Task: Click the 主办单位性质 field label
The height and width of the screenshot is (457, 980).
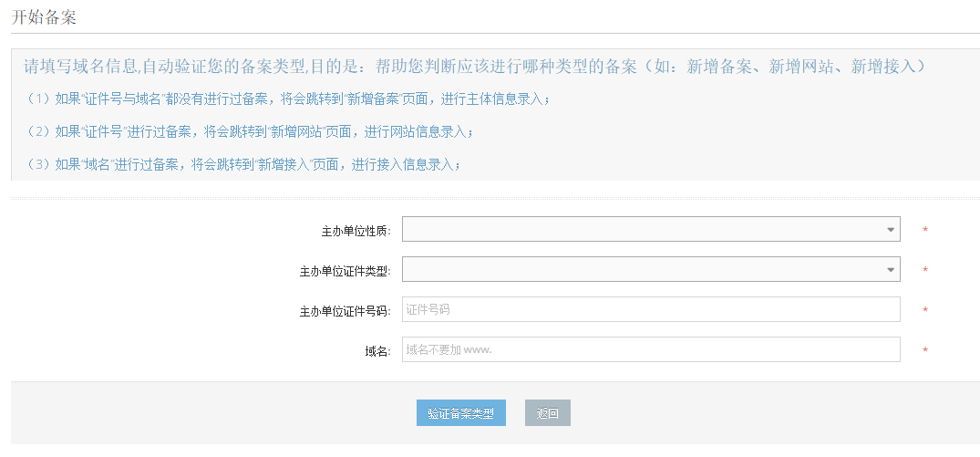Action: click(x=356, y=231)
